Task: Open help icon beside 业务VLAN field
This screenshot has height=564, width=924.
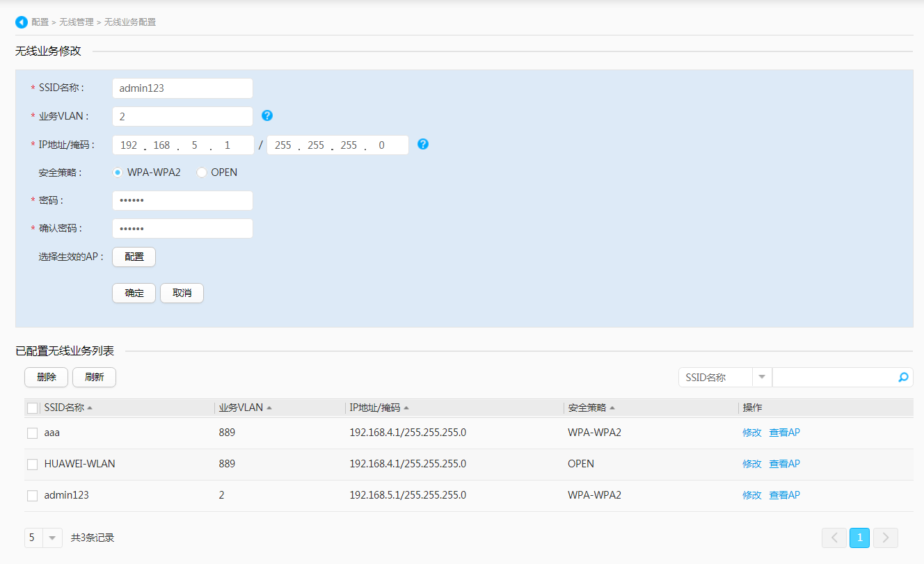Action: (x=267, y=115)
